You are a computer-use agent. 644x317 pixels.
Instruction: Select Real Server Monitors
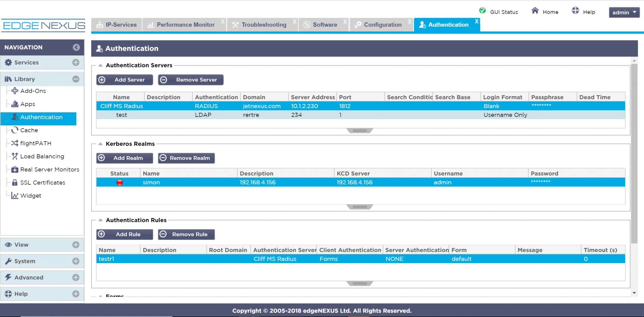pyautogui.click(x=49, y=169)
